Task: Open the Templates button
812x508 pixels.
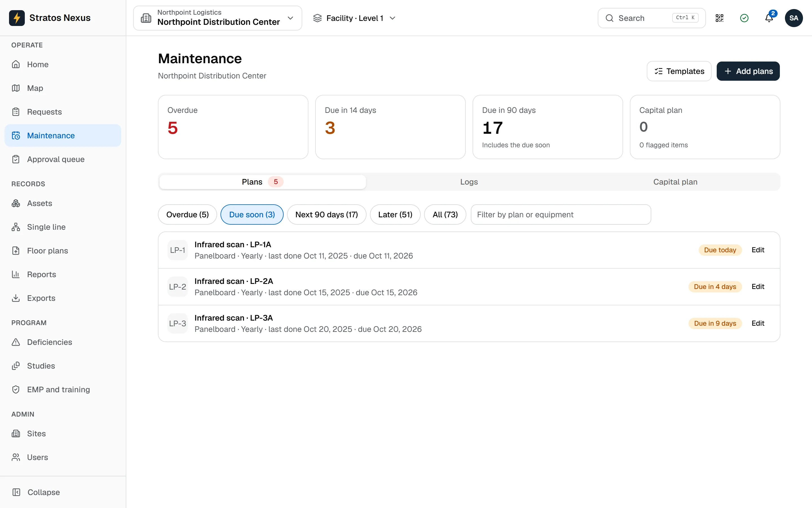Action: 679,71
